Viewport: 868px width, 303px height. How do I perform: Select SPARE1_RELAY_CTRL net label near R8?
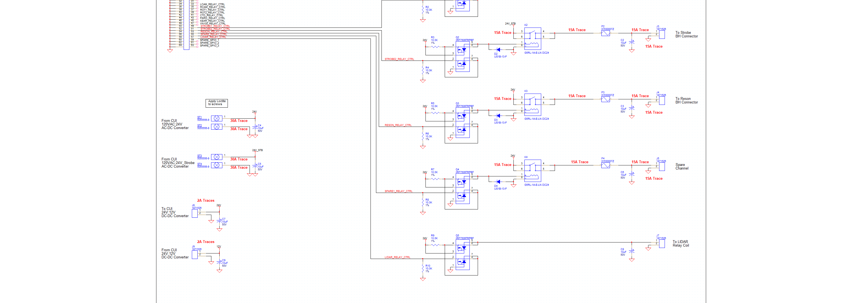point(399,191)
